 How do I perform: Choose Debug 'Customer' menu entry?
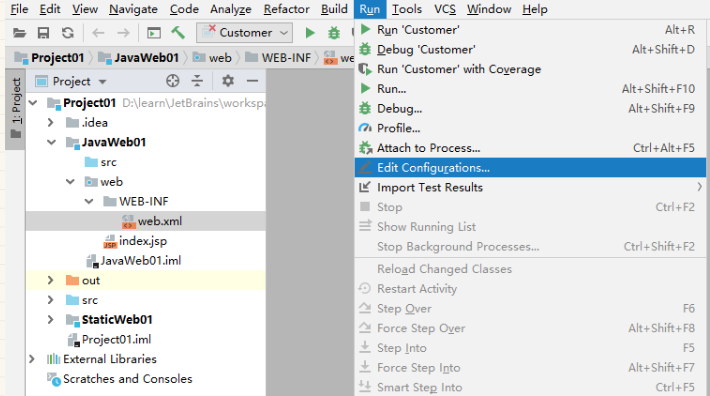[530, 49]
